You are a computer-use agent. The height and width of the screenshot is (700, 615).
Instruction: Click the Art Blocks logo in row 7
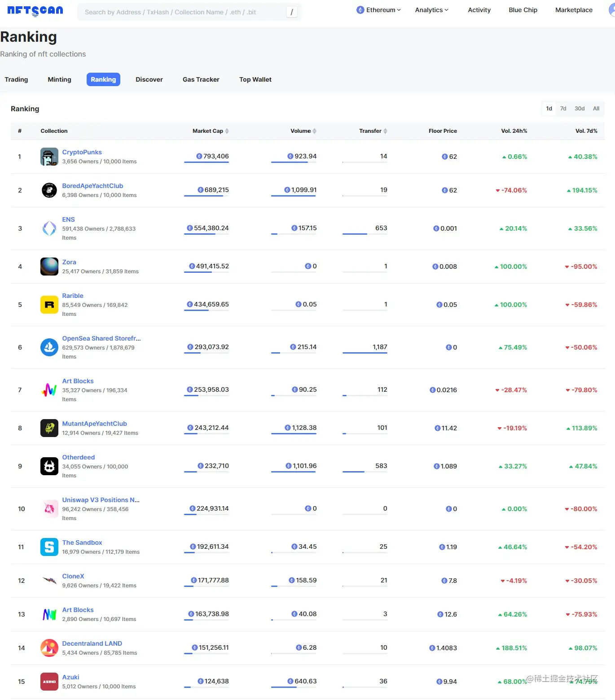49,390
